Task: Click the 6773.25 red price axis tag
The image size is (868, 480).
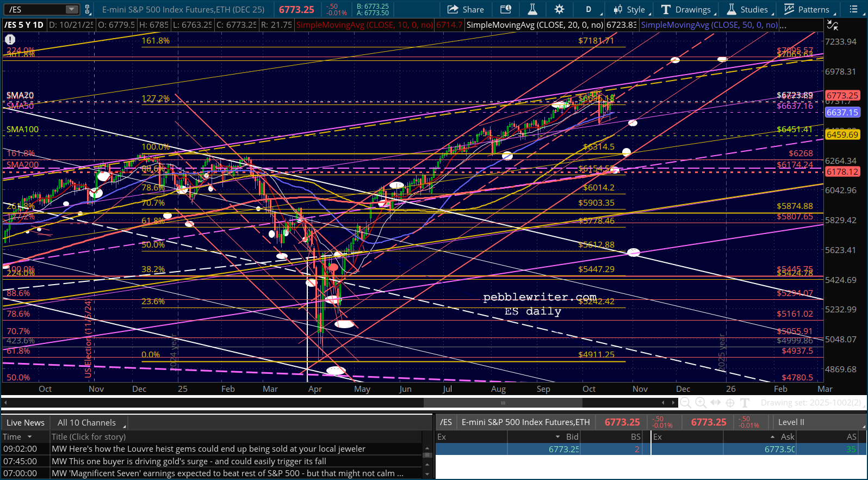Action: 842,95
